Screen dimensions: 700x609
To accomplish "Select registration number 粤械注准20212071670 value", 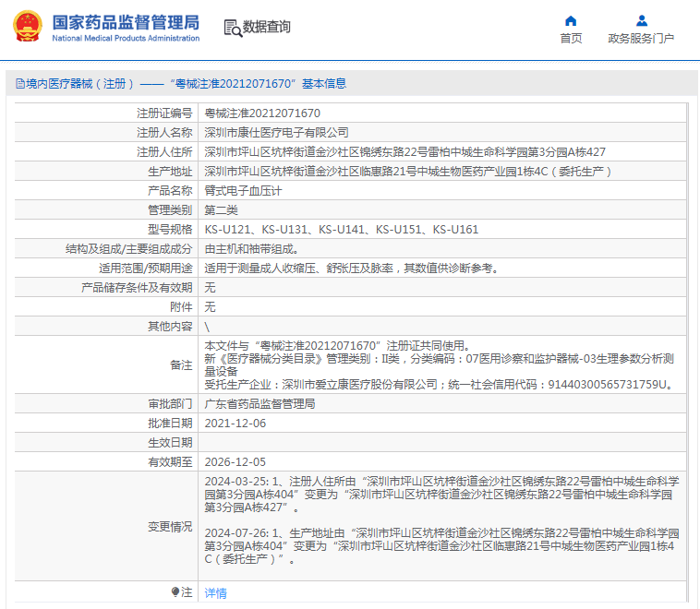I will tap(262, 113).
